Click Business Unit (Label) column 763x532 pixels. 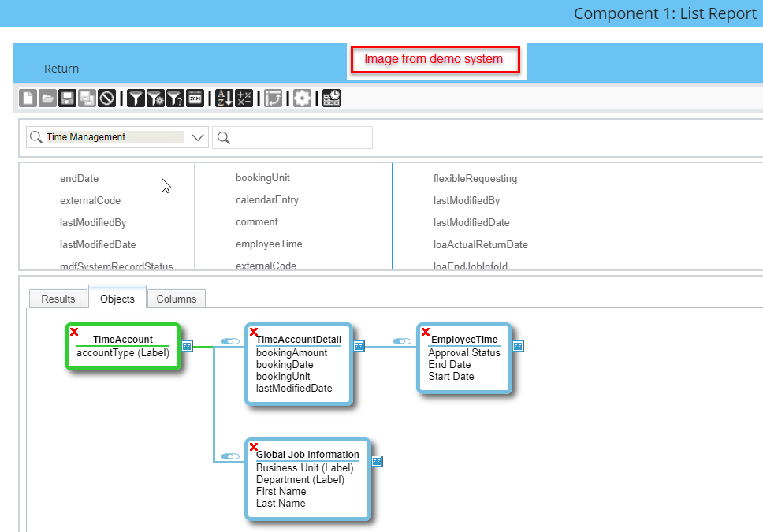click(304, 467)
